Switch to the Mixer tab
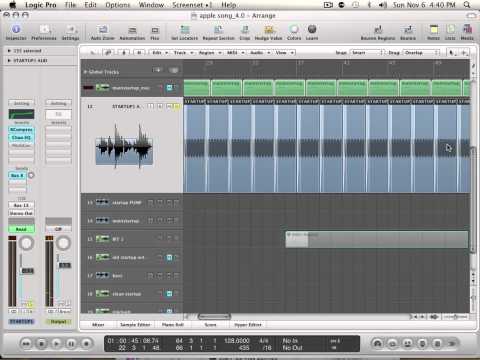 (x=98, y=324)
